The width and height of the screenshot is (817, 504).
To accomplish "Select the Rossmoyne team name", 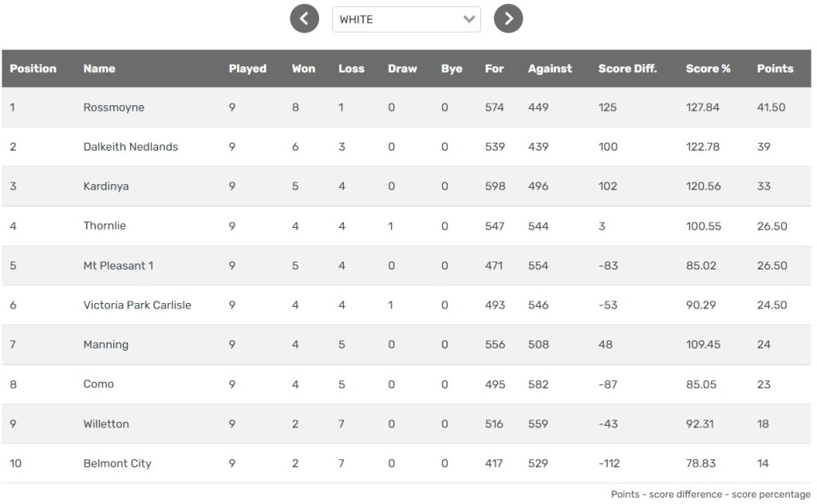I will point(114,108).
